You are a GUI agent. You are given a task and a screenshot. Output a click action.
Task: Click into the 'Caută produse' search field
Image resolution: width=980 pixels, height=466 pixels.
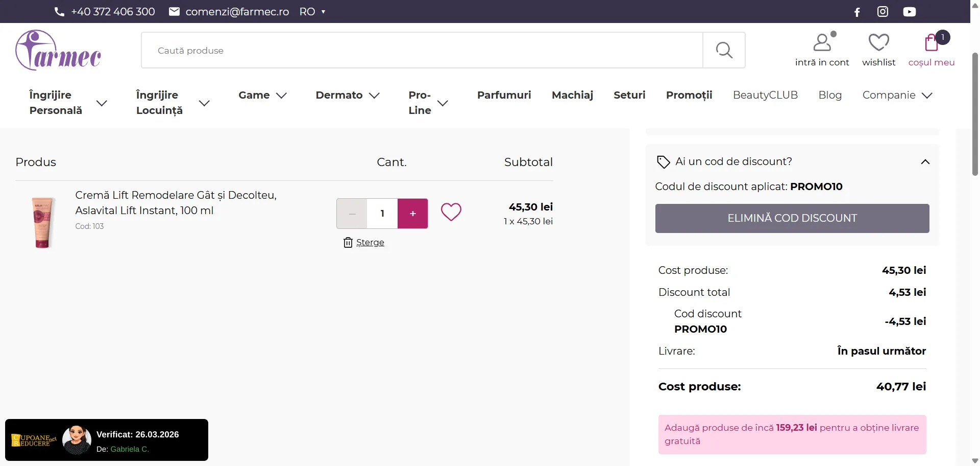pyautogui.click(x=422, y=51)
